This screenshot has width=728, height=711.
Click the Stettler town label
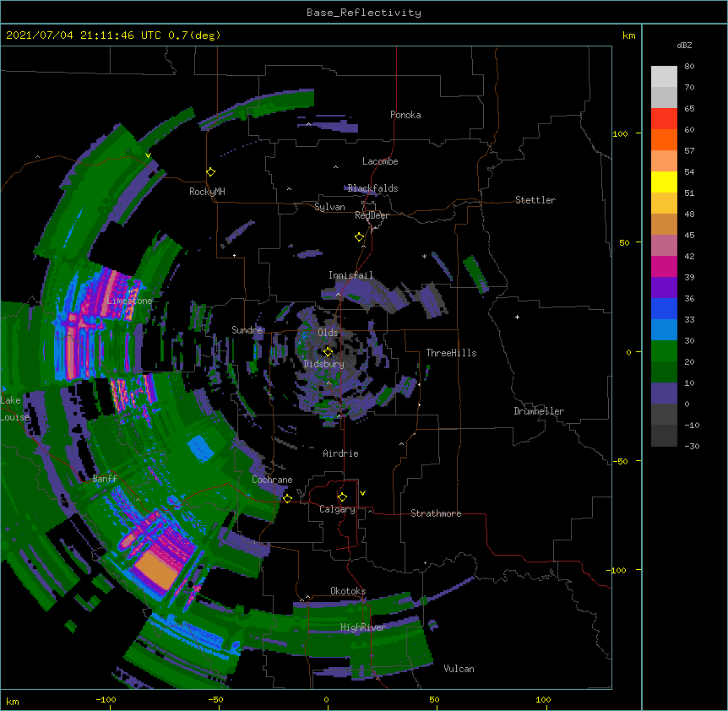coord(535,200)
